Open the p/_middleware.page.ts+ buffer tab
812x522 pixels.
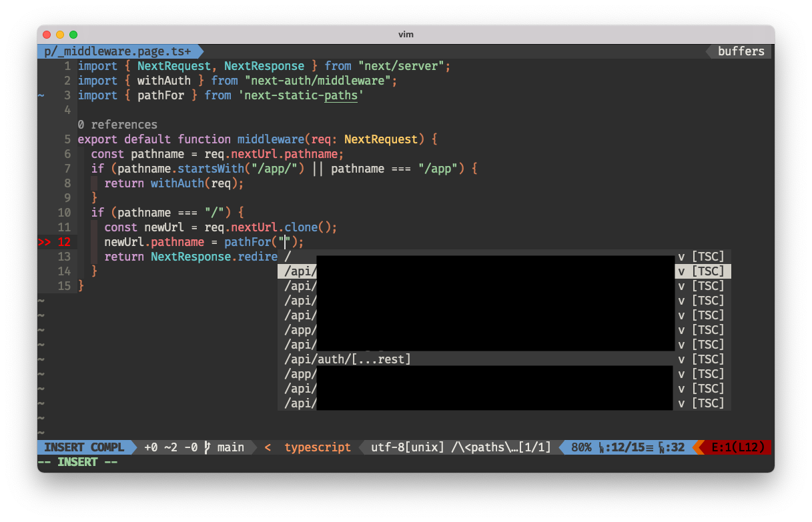[117, 51]
